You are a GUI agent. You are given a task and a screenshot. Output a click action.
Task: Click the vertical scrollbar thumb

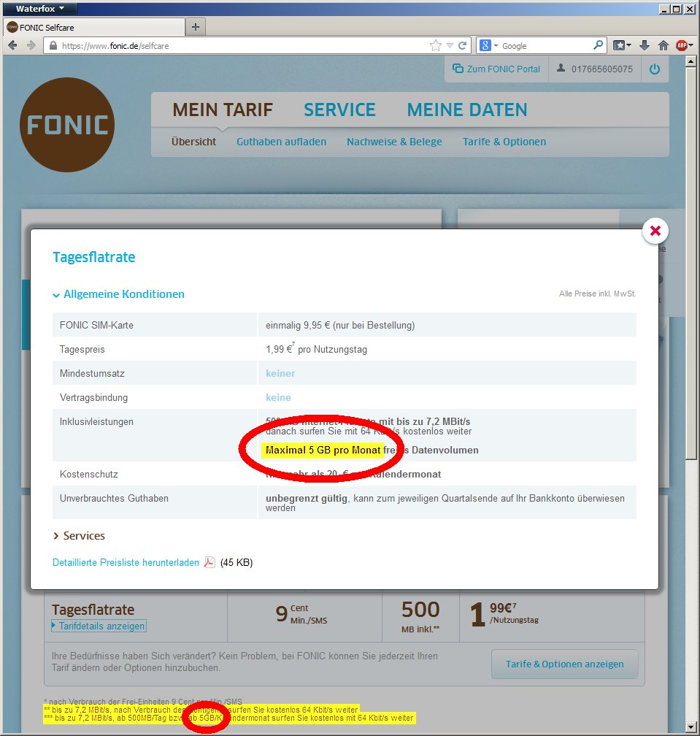[691, 263]
